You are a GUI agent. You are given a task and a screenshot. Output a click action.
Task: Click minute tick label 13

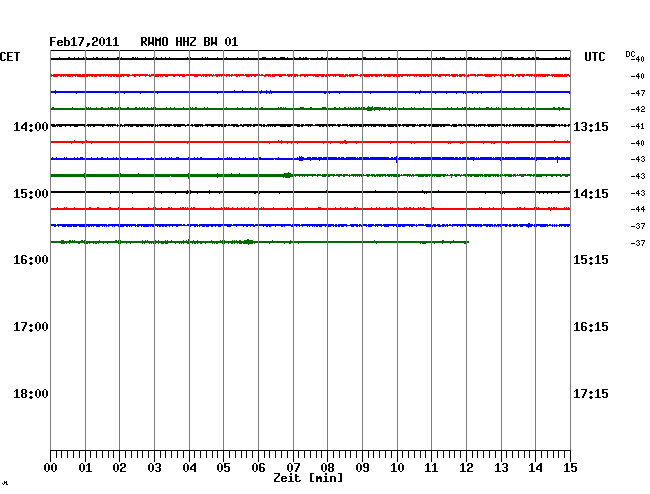[x=501, y=468]
